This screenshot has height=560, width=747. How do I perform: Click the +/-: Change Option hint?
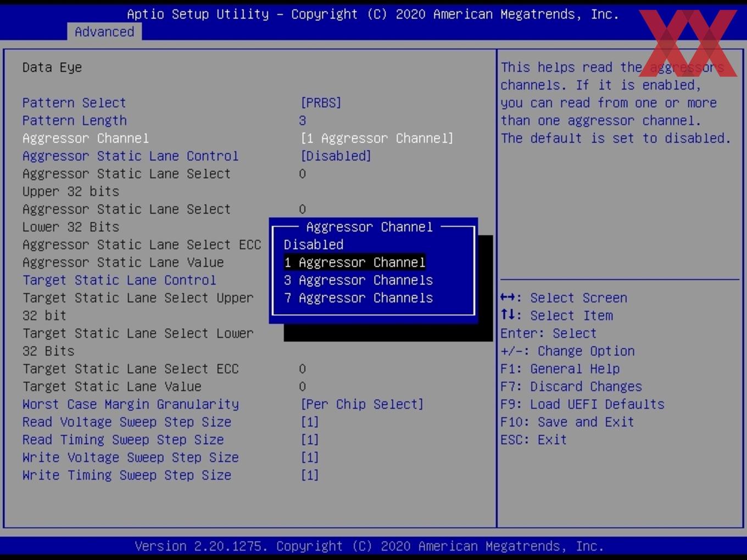567,351
